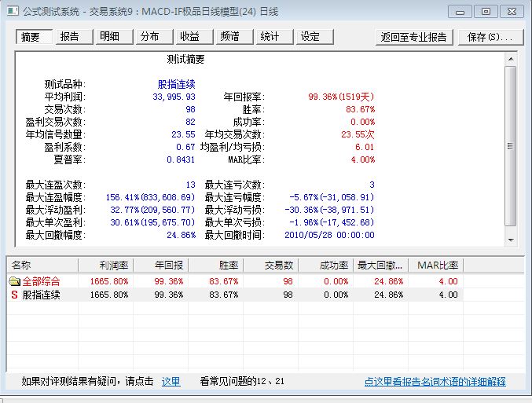
Task: Open the 设定 tab
Action: (314, 37)
